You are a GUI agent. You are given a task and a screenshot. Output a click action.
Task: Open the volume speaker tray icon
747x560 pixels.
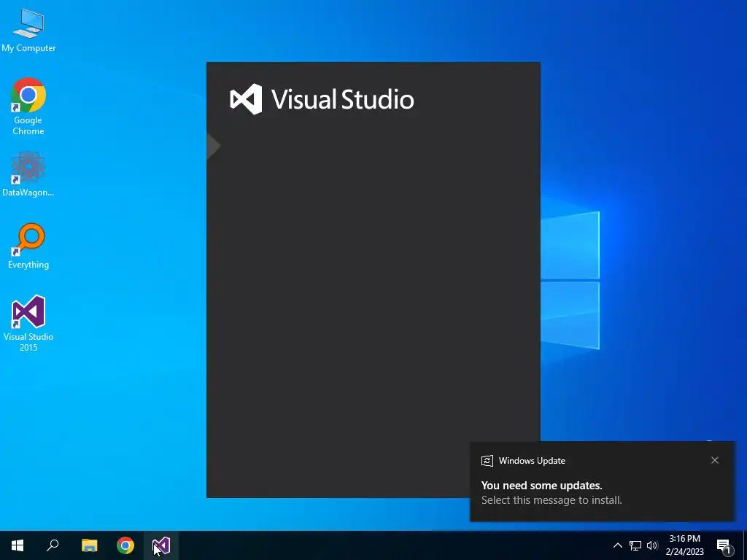pyautogui.click(x=651, y=545)
